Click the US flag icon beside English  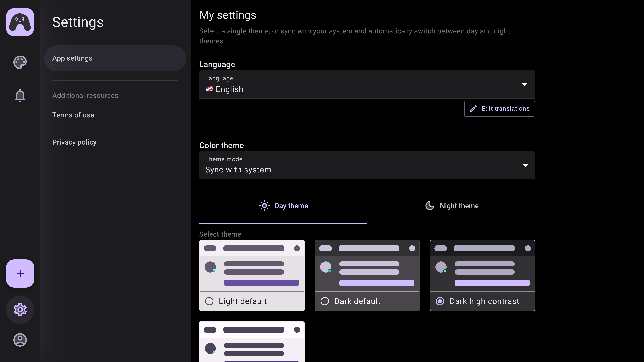(x=209, y=89)
